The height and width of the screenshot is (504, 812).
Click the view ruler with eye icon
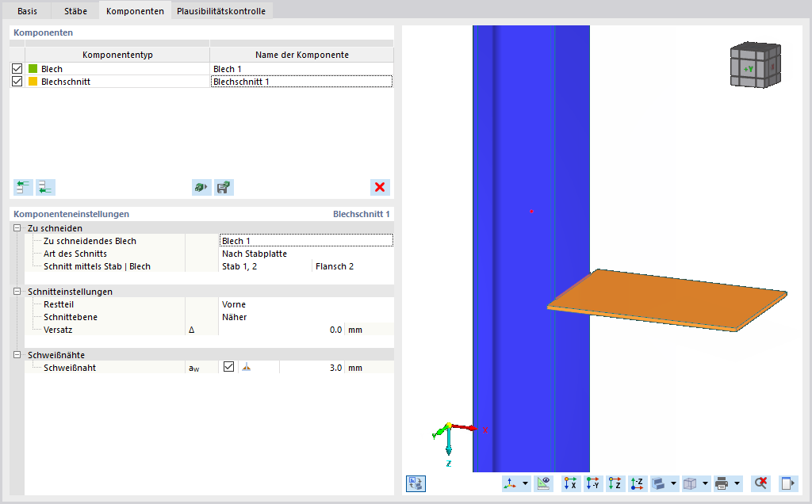pos(543,483)
